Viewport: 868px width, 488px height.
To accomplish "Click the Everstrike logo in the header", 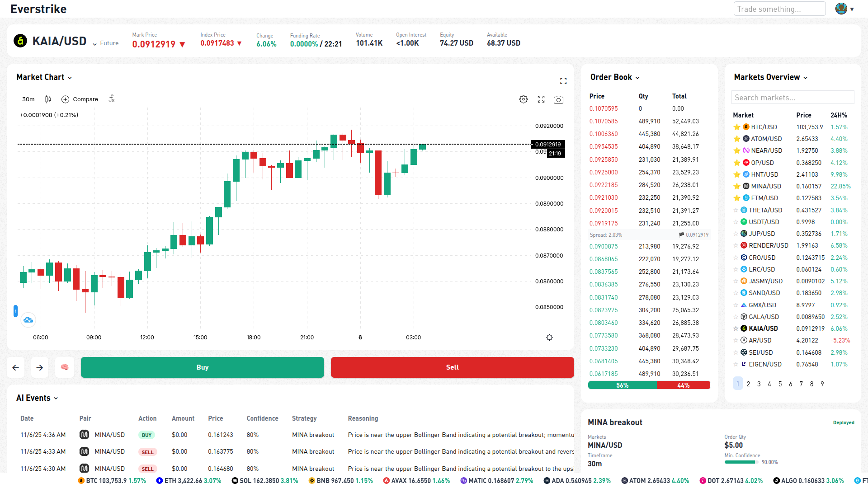I will click(38, 9).
